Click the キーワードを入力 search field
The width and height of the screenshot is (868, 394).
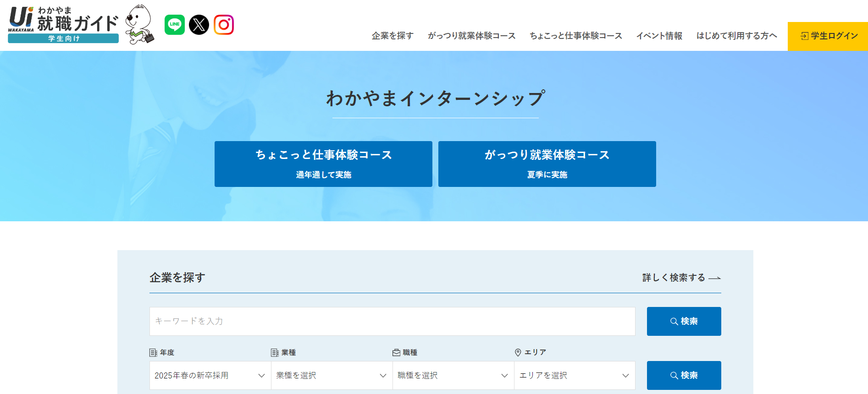click(x=392, y=321)
